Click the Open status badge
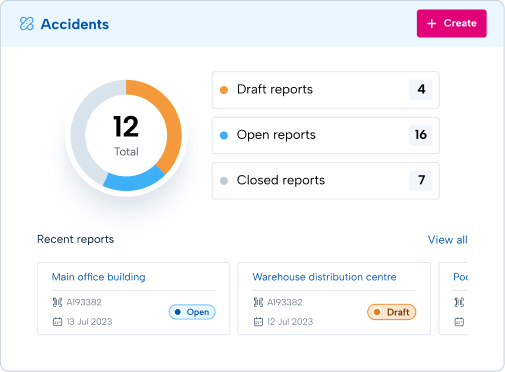Screen dimensions: 505x372 [x=192, y=312]
